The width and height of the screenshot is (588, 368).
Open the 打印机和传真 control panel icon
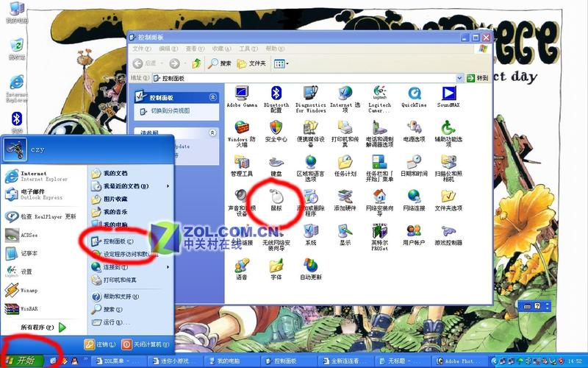click(345, 134)
